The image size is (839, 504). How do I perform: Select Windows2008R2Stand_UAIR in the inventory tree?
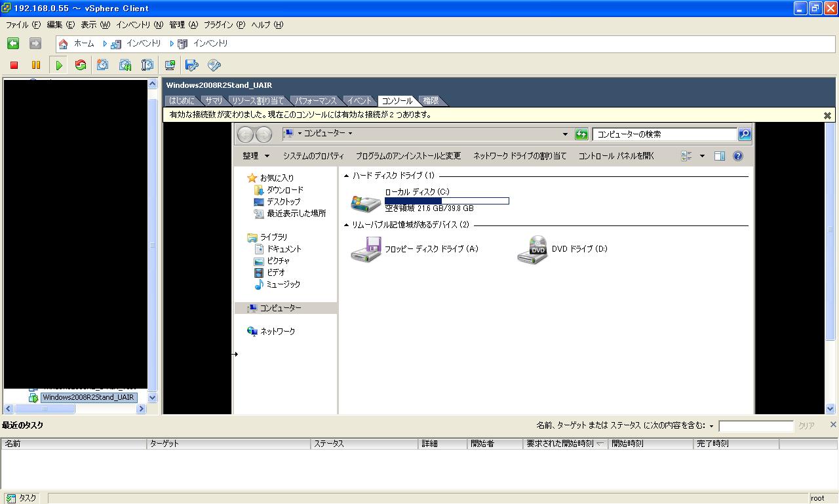88,397
